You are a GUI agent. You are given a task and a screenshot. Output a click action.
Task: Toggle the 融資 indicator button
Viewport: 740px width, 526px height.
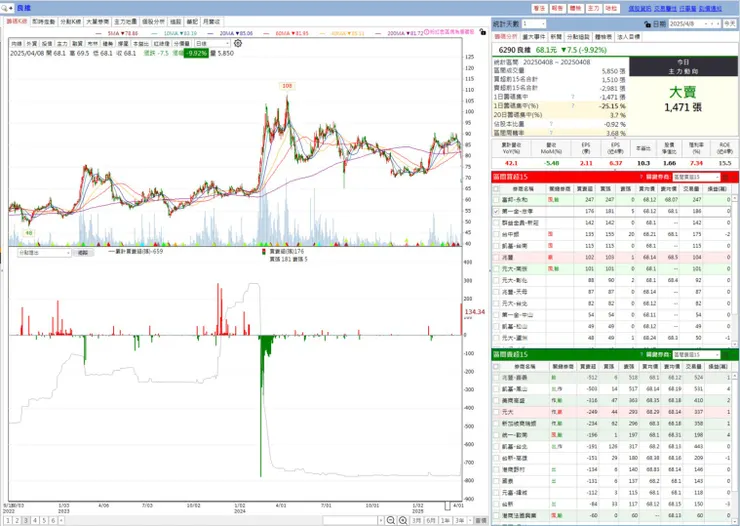tap(77, 43)
